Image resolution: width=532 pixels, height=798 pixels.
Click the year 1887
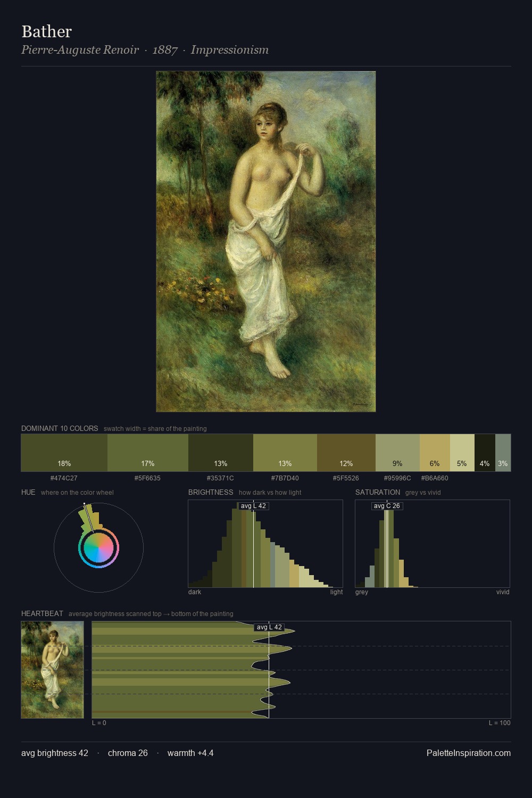[x=165, y=50]
